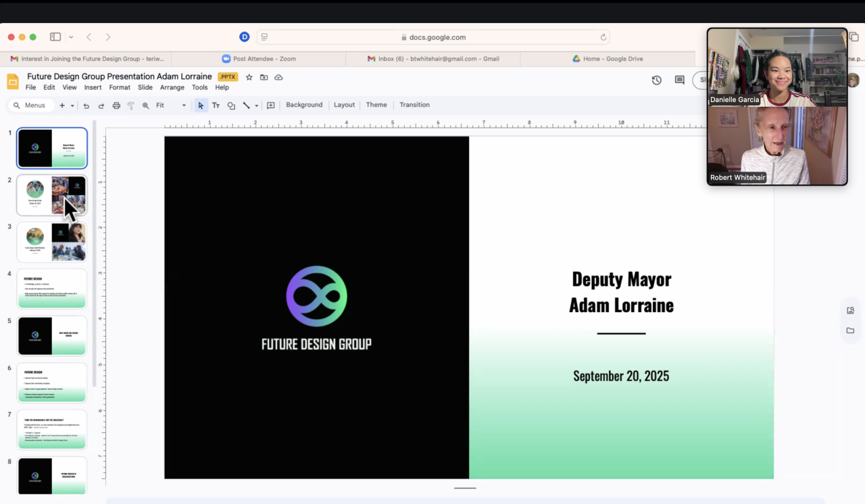Go back using Safari back arrow

pos(89,37)
